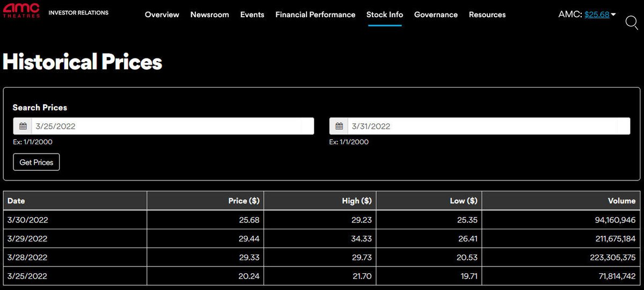Click the high value 29.73
Viewport: 644px width, 290px height.
pyautogui.click(x=361, y=257)
